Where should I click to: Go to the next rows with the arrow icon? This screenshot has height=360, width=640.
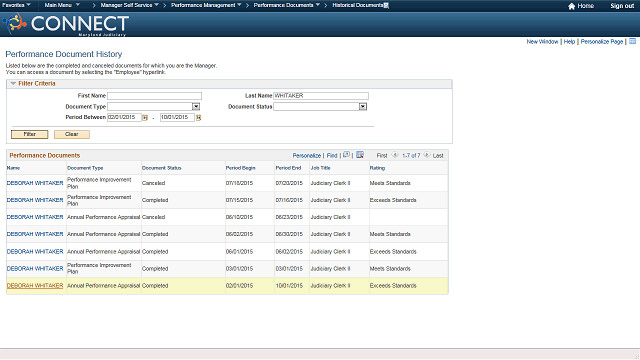pos(427,155)
